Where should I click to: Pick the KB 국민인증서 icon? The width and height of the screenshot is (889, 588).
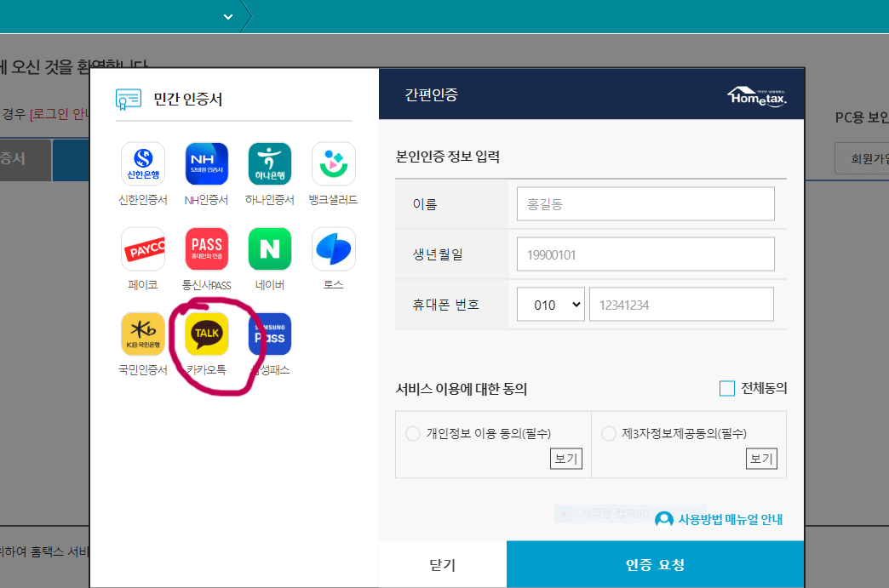(143, 334)
